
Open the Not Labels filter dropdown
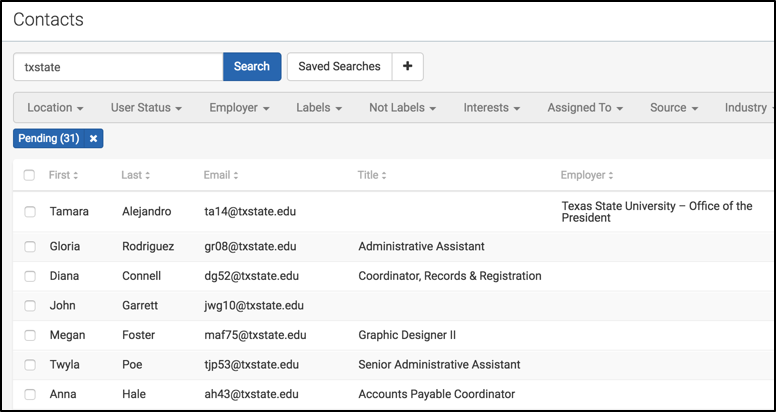[x=402, y=107]
